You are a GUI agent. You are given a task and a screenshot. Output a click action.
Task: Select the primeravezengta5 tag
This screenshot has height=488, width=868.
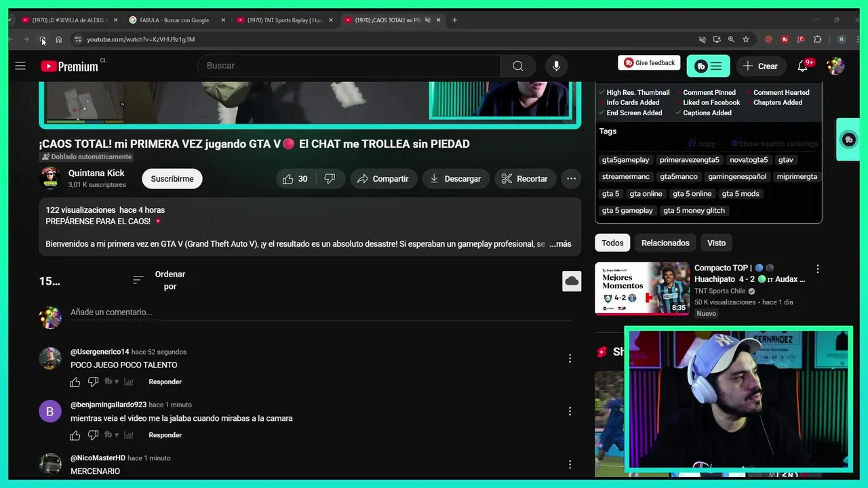click(689, 160)
